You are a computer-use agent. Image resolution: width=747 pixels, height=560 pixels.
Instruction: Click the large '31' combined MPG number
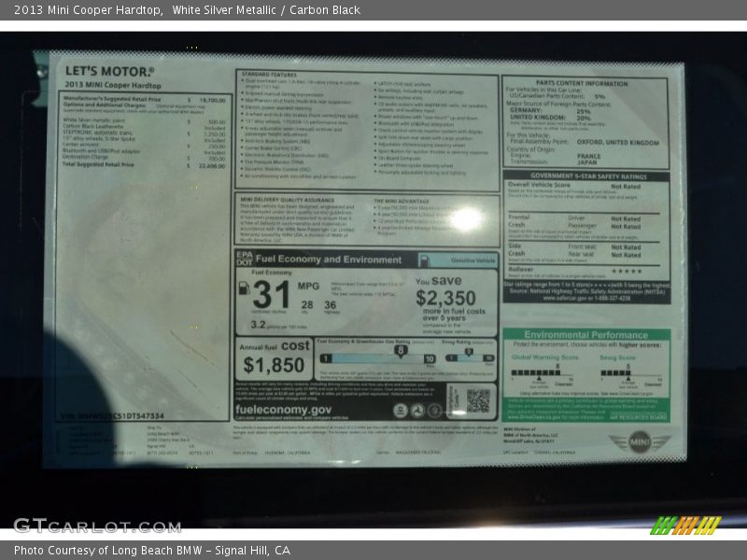[x=271, y=295]
